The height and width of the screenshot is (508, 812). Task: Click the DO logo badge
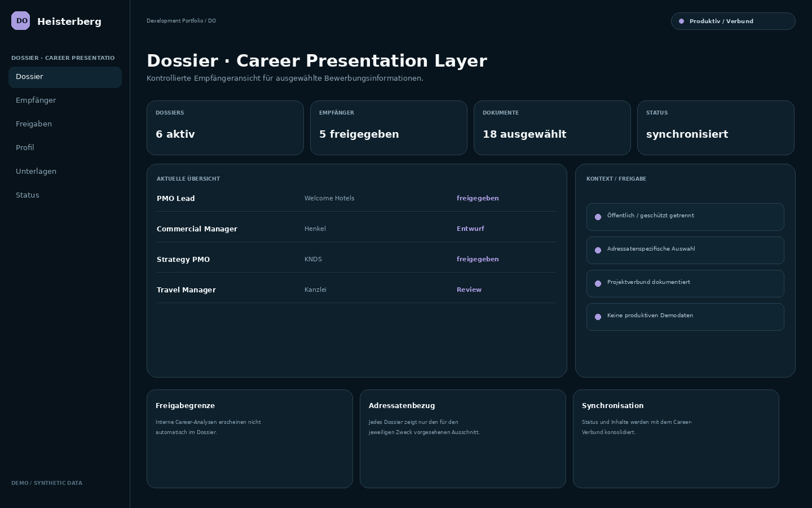21,21
